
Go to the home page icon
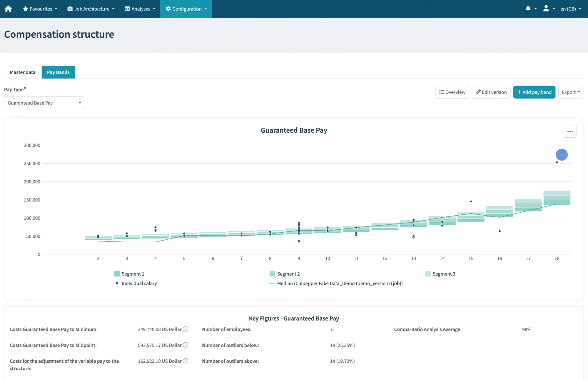[8, 9]
